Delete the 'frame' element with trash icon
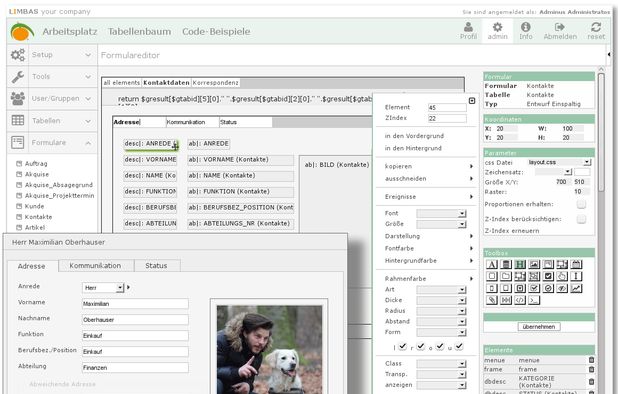Viewport: 618px width, 394px height. pyautogui.click(x=591, y=369)
